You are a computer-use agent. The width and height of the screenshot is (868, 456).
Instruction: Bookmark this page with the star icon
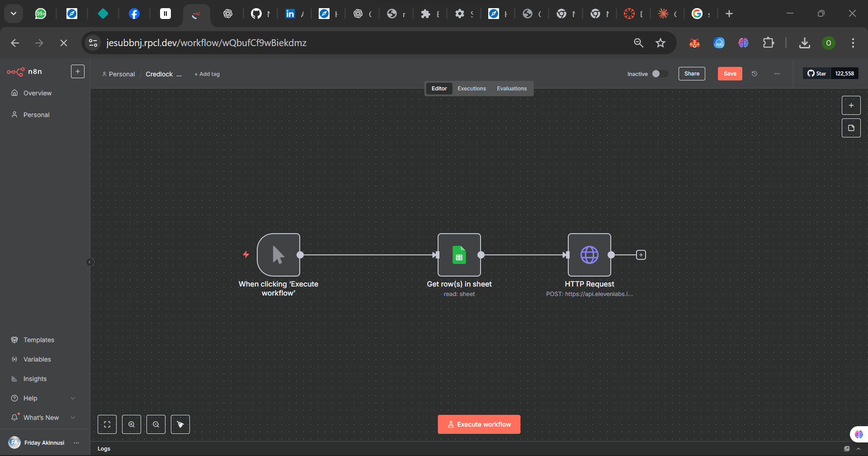[x=660, y=43]
